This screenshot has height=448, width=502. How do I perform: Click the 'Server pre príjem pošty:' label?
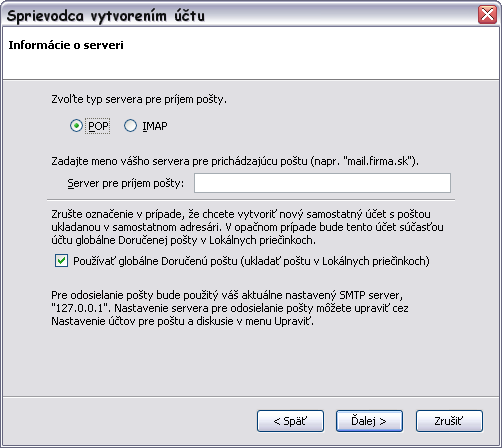click(126, 183)
